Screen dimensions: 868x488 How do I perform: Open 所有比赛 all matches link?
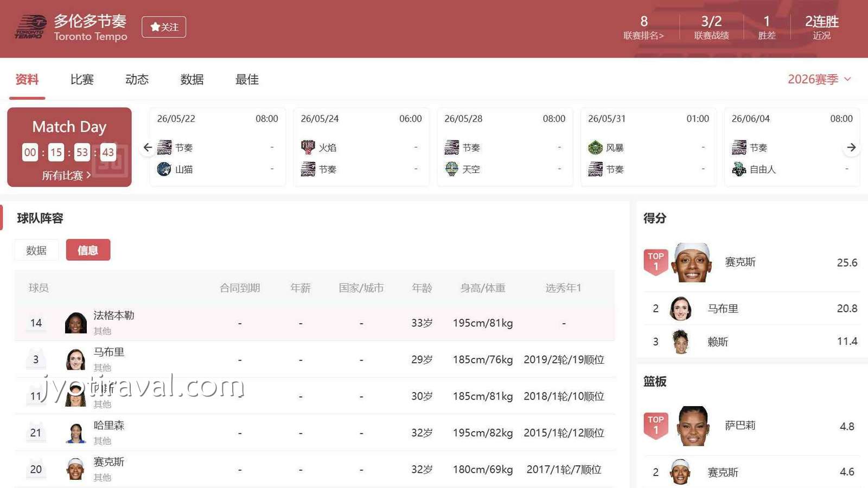pyautogui.click(x=66, y=176)
